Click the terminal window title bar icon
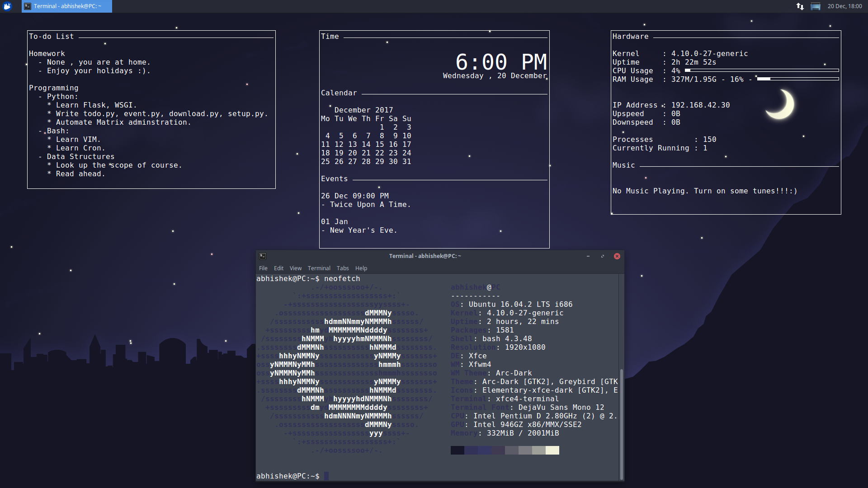868x488 pixels. (x=263, y=256)
